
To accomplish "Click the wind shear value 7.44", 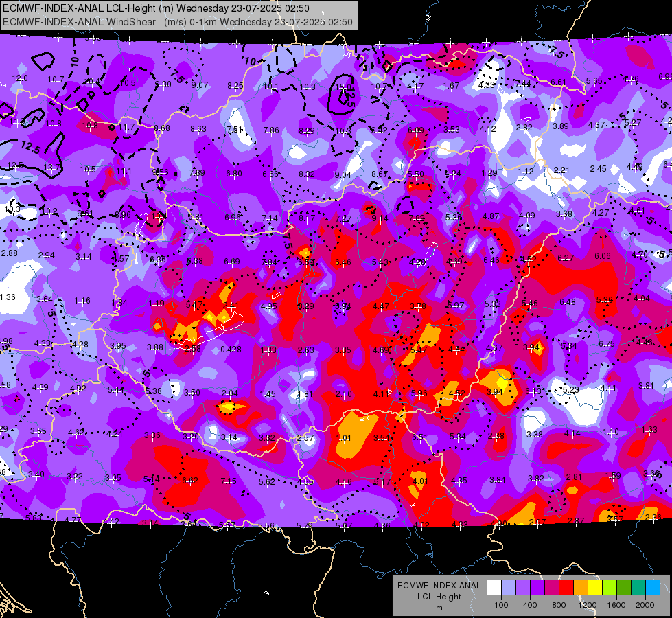I will point(523,84).
